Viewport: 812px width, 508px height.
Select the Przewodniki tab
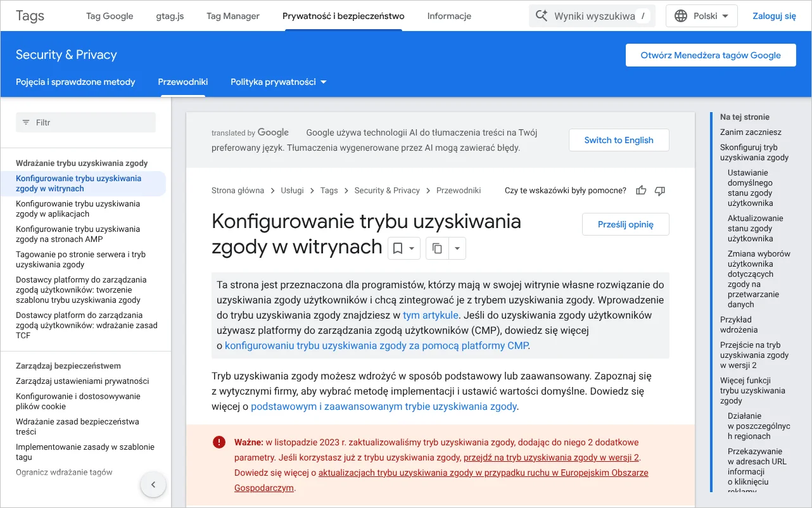pos(183,82)
